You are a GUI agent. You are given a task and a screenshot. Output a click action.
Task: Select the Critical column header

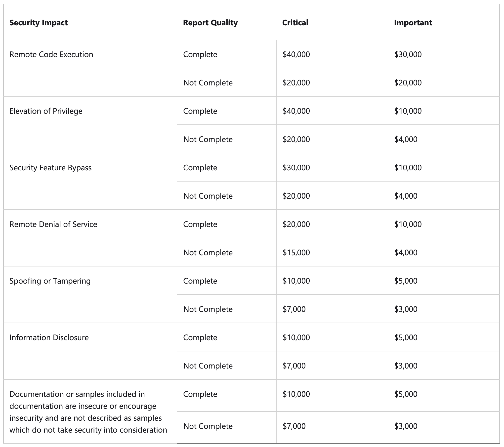pos(295,23)
